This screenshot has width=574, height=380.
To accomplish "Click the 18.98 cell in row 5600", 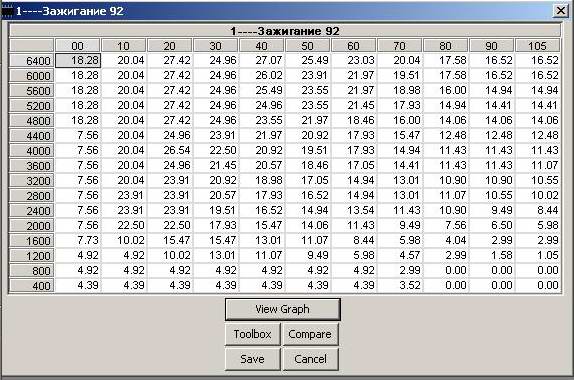I will 399,90.
